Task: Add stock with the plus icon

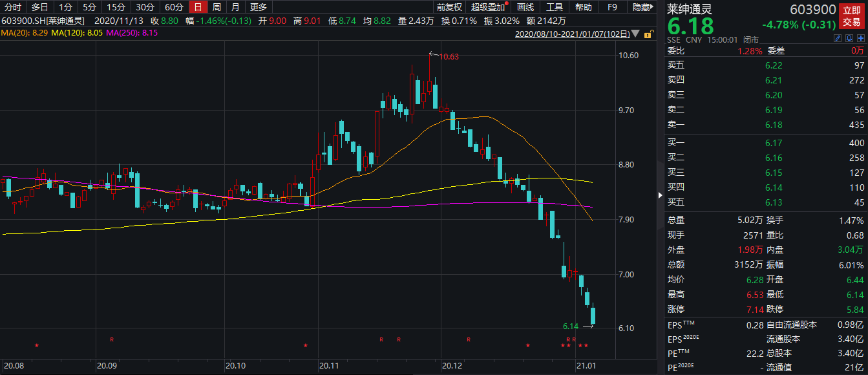Action: [860, 39]
